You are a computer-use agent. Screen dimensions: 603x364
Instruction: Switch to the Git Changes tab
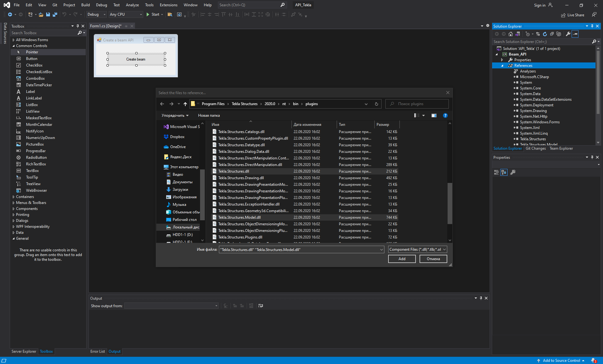tap(536, 148)
